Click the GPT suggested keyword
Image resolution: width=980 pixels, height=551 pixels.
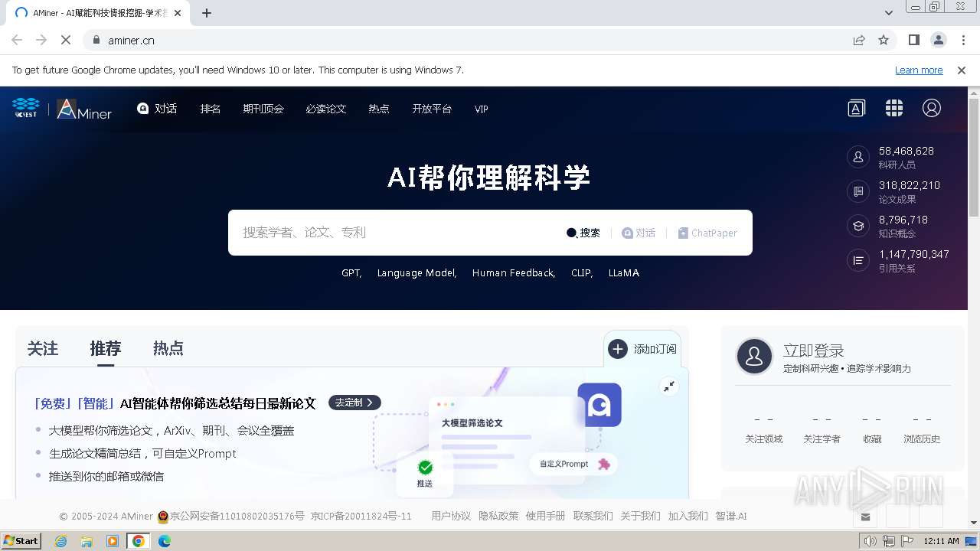(351, 272)
